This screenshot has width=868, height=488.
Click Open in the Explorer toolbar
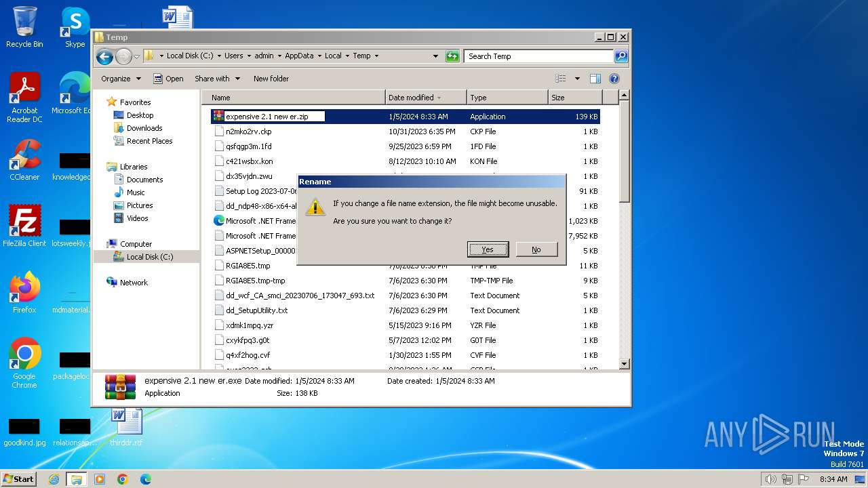pyautogui.click(x=168, y=79)
